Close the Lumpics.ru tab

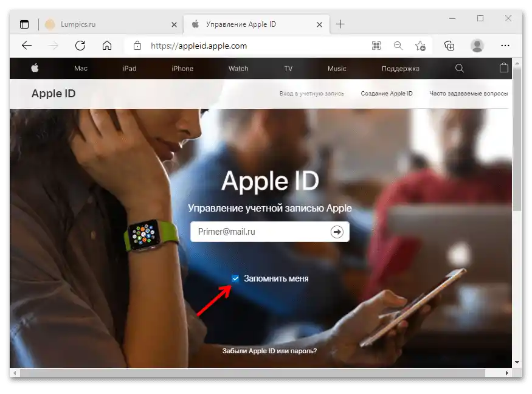174,25
